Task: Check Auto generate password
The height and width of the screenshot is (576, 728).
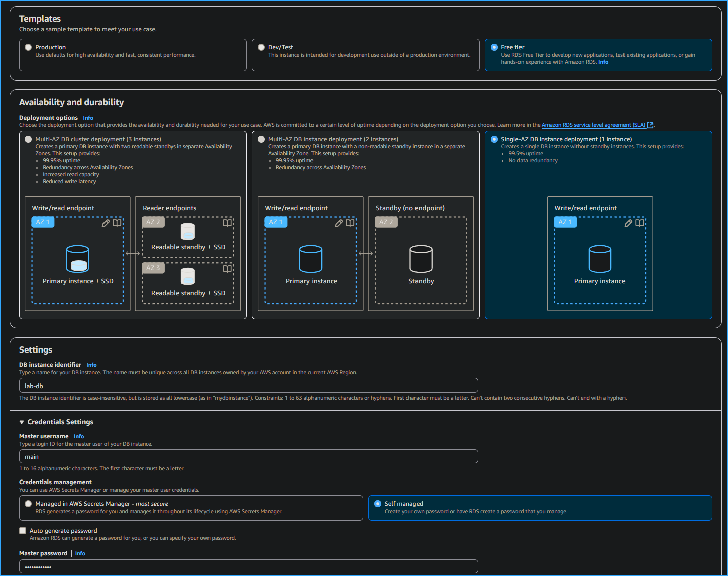Action: [x=22, y=530]
